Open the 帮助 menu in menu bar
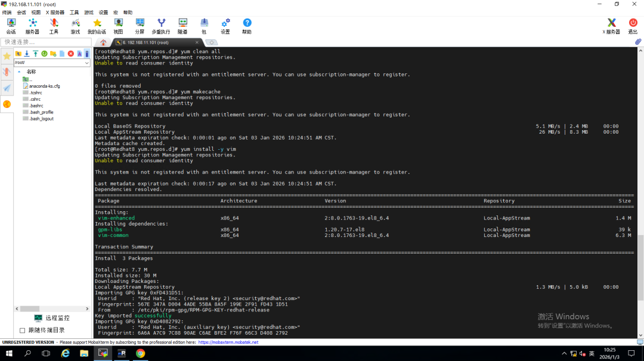The width and height of the screenshot is (644, 361). (x=128, y=13)
